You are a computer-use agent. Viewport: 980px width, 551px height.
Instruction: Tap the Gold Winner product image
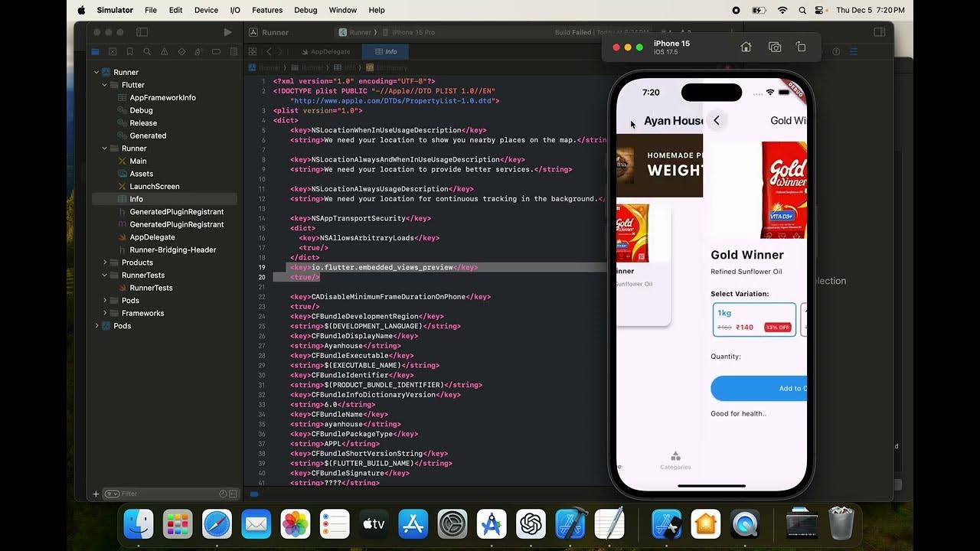pos(783,191)
